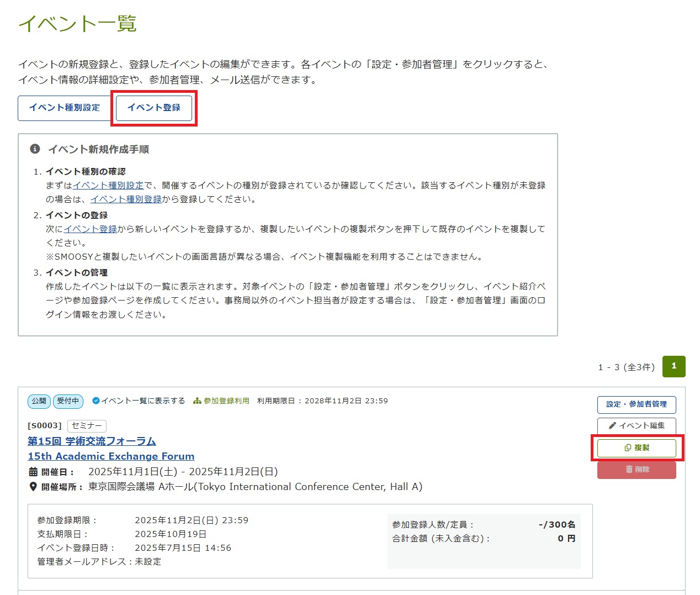Click the copy icon on 複製 button
The height and width of the screenshot is (595, 700).
(628, 448)
